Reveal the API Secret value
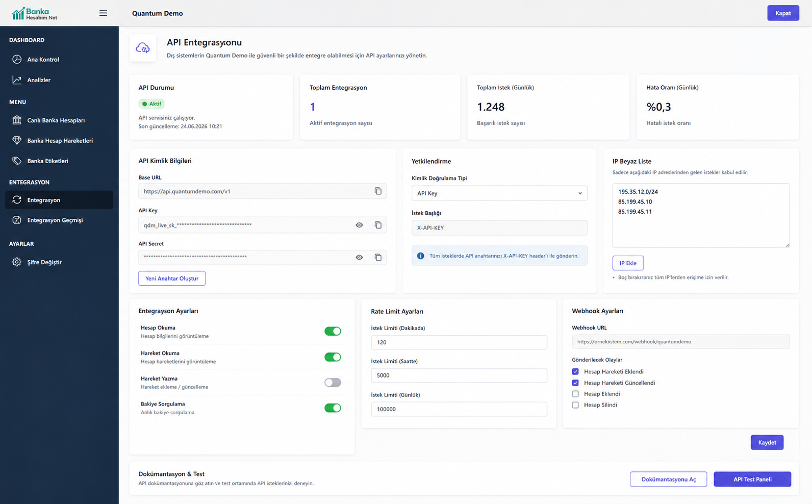 point(359,257)
